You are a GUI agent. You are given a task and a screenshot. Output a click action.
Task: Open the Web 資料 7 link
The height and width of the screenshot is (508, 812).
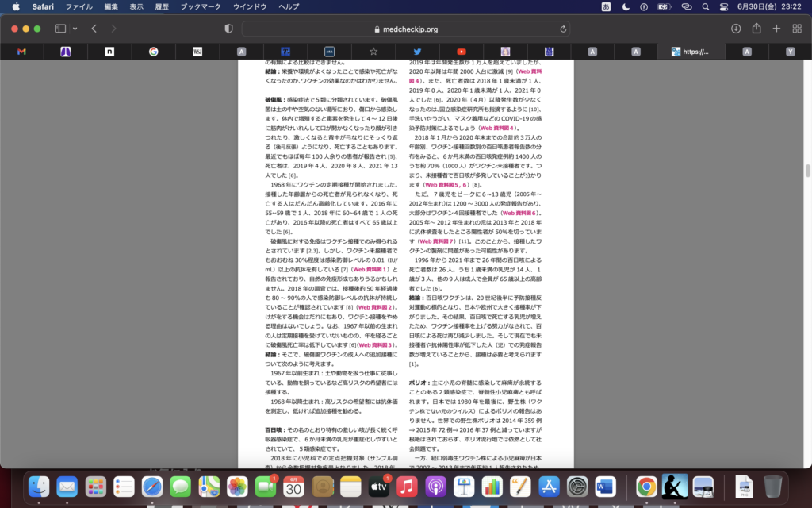tap(438, 241)
